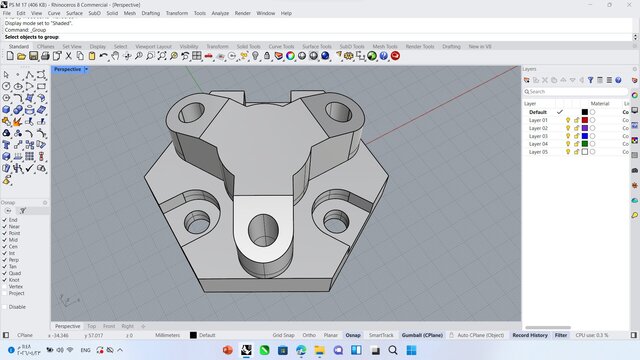Switch to the CPlanes toolbar tab
Viewport: 640px width, 360px height.
[45, 47]
